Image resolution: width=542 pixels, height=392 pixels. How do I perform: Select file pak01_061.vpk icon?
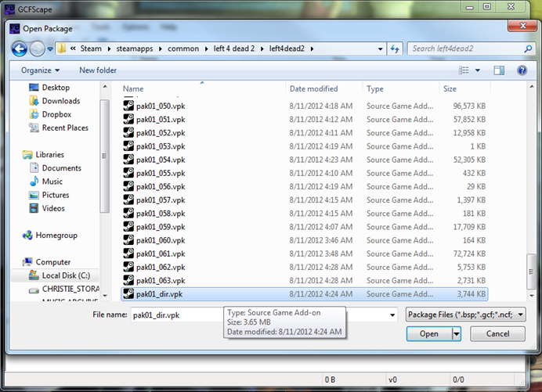pos(128,254)
